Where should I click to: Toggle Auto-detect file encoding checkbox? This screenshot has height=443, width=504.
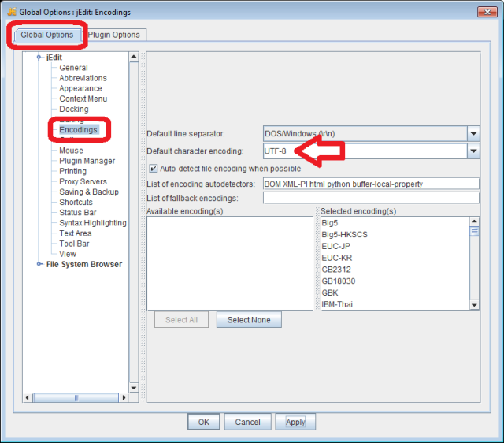[154, 169]
